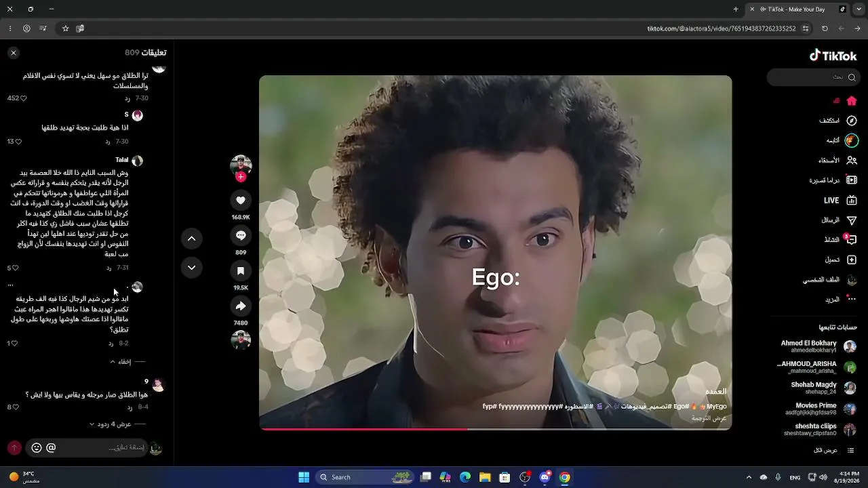Click the address bar URL
Image resolution: width=868 pixels, height=488 pixels.
(x=722, y=28)
